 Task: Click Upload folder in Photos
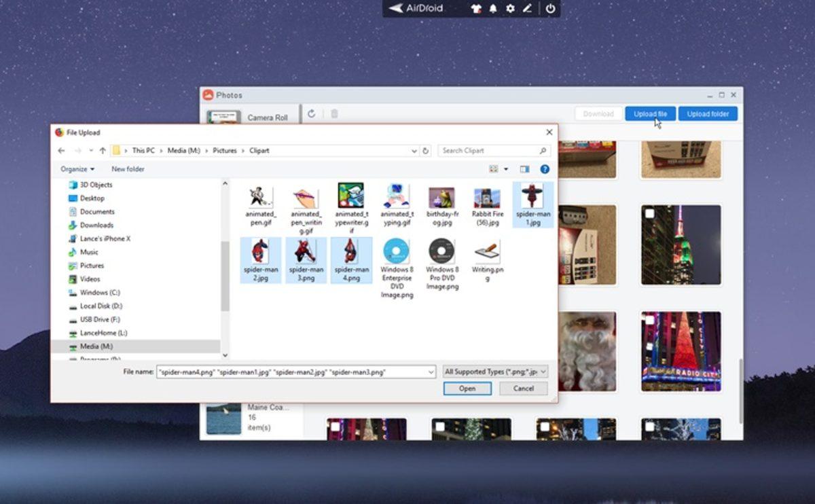(707, 113)
